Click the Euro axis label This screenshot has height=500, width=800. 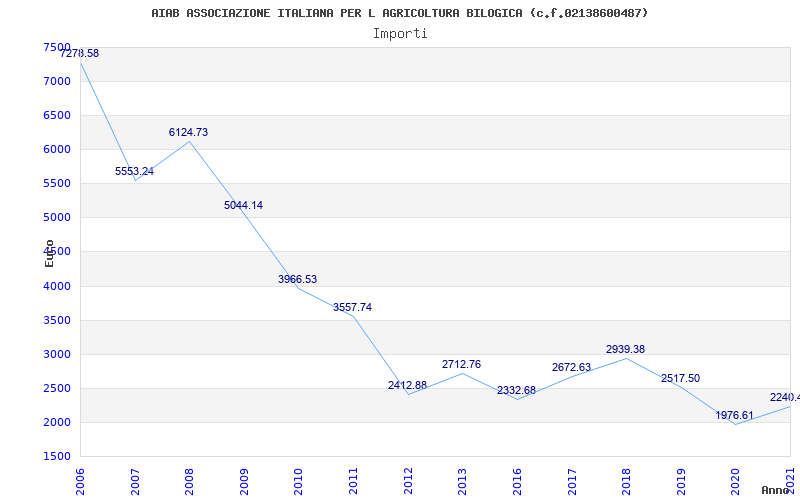coord(49,253)
